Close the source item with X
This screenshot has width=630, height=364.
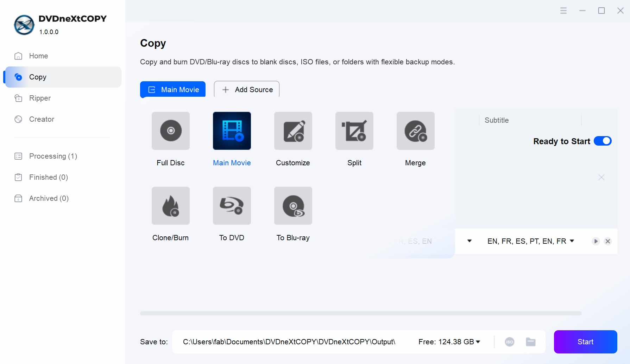point(601,177)
